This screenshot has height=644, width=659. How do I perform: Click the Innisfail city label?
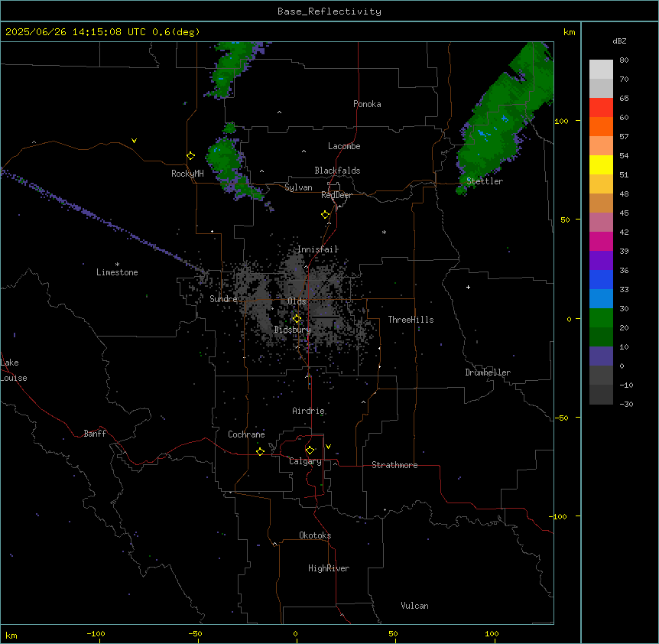[318, 249]
